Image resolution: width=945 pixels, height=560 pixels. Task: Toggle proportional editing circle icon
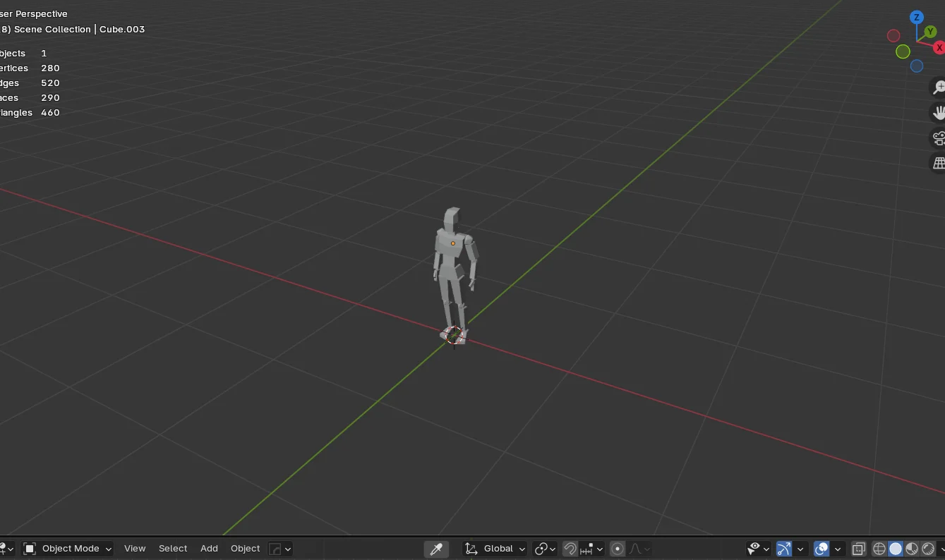click(x=618, y=549)
